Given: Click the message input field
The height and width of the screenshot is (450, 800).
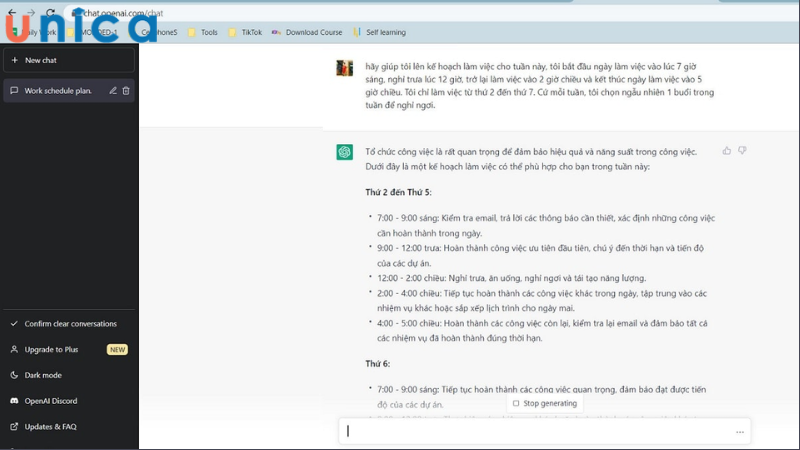Looking at the screenshot, I should [x=540, y=432].
